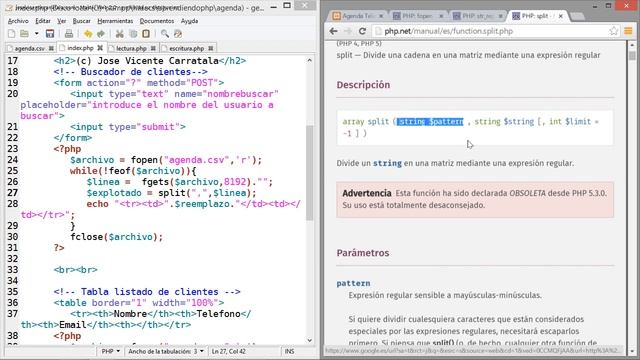
Task: Copy selection using the copy icon
Action: coord(133,34)
